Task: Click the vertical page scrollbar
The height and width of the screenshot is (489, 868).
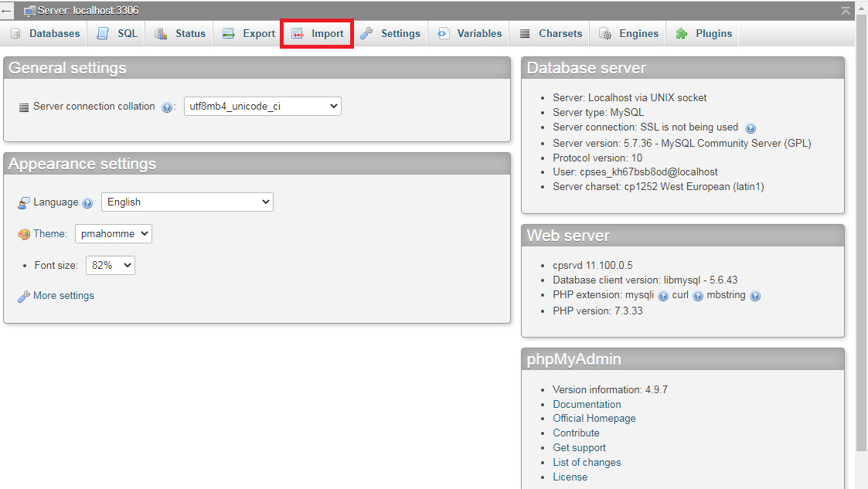Action: [861, 233]
